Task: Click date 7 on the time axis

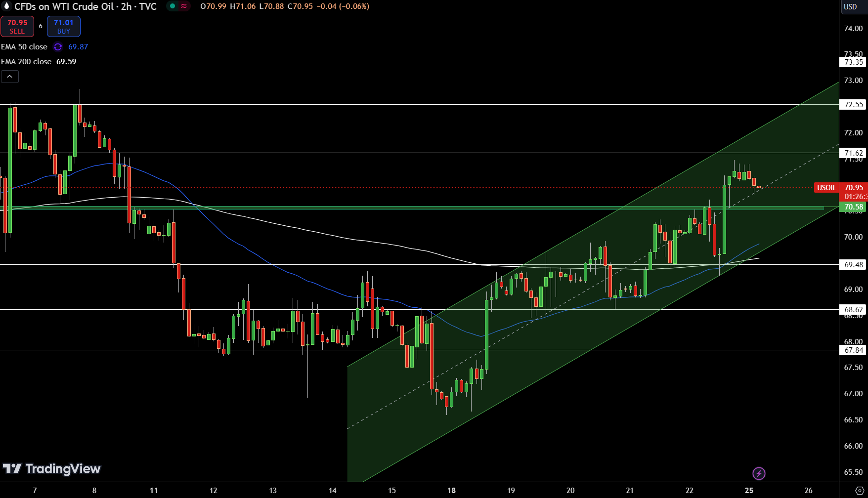Action: [35, 491]
